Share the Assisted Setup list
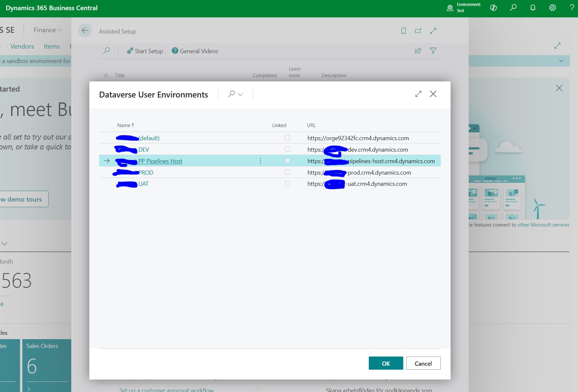 (418, 51)
